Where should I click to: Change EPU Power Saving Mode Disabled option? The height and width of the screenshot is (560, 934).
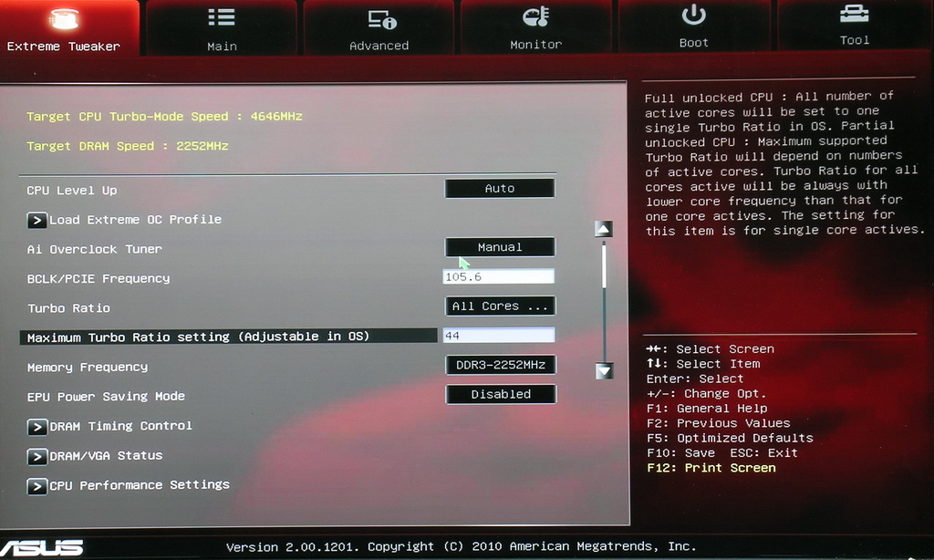point(501,394)
